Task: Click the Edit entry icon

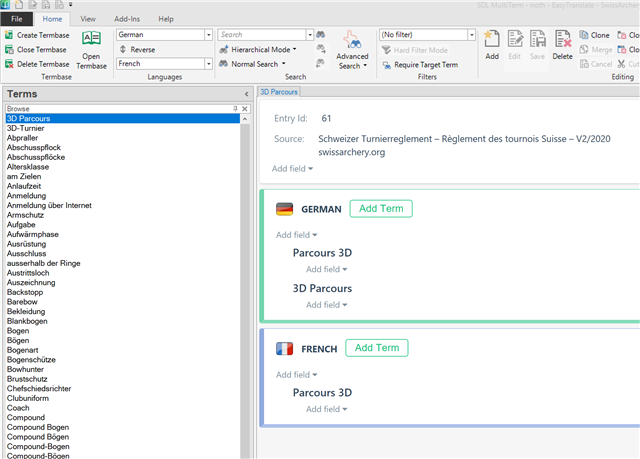Action: pos(515,40)
